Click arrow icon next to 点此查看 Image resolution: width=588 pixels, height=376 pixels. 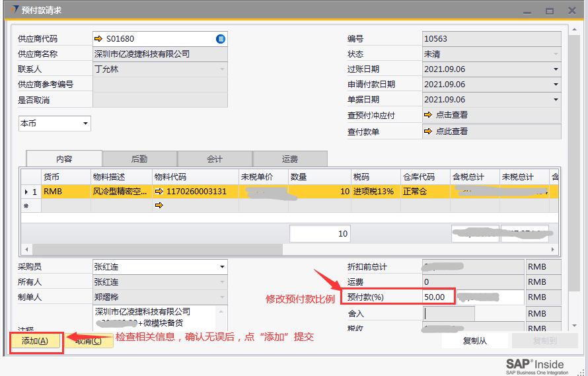point(428,132)
